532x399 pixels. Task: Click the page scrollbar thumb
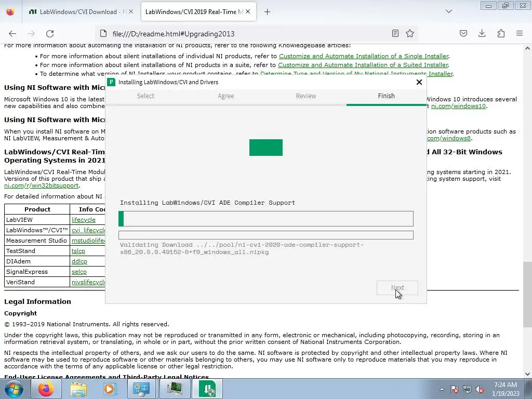[x=527, y=295]
